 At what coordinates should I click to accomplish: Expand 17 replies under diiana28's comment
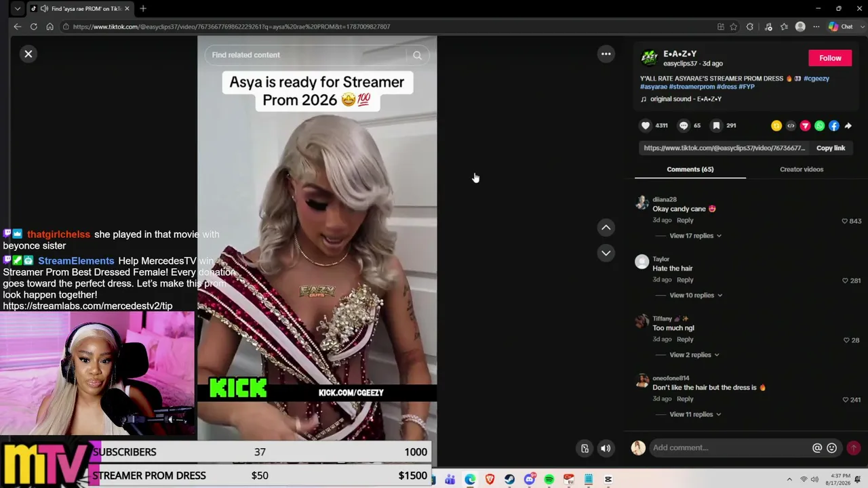point(695,236)
